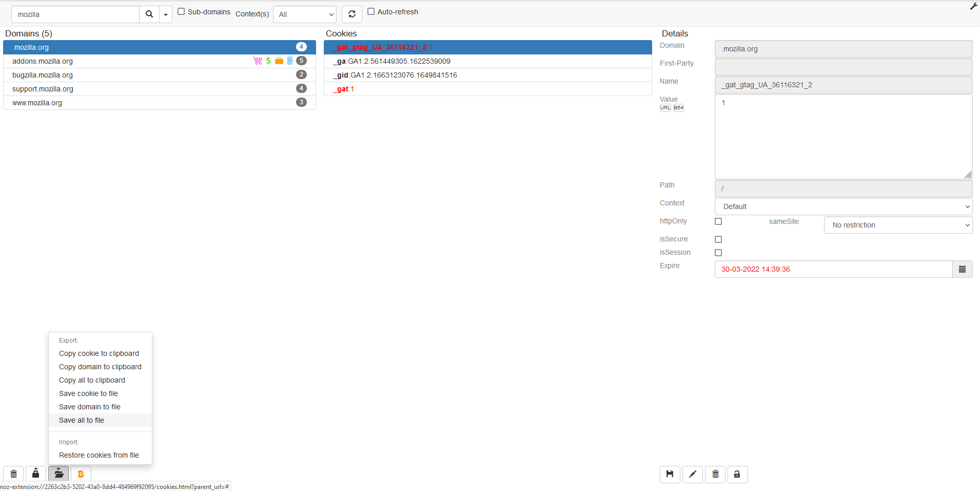
Task: Click the edit cookie pencil icon
Action: [693, 474]
